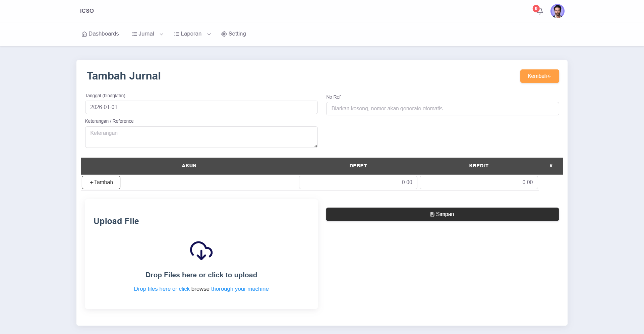Click the Jurnal list icon

click(x=134, y=34)
